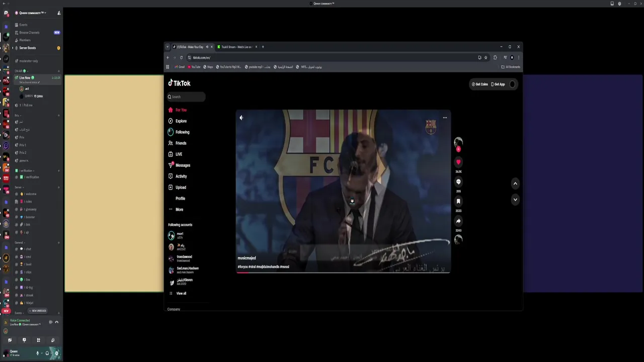The image size is (644, 362).
Task: Open the Explore page in TikTok
Action: click(x=178, y=121)
